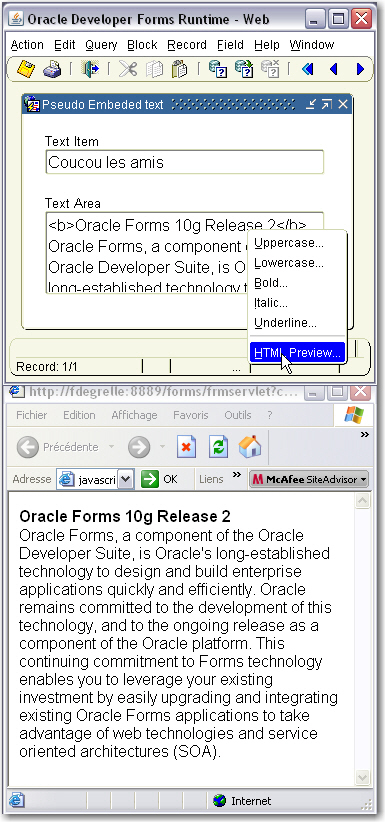Choose Uppercase... from context menu
385x822 pixels.
point(297,243)
